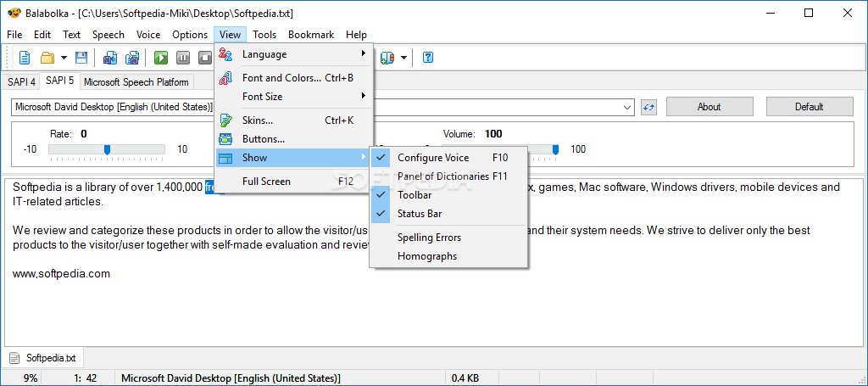Open the voice selection combo box

[x=323, y=107]
